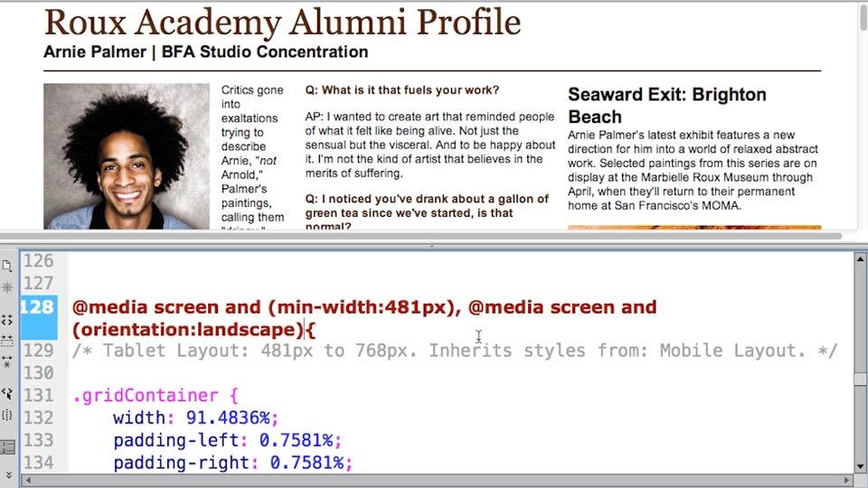
Task: Click line number 134
Action: tap(38, 463)
